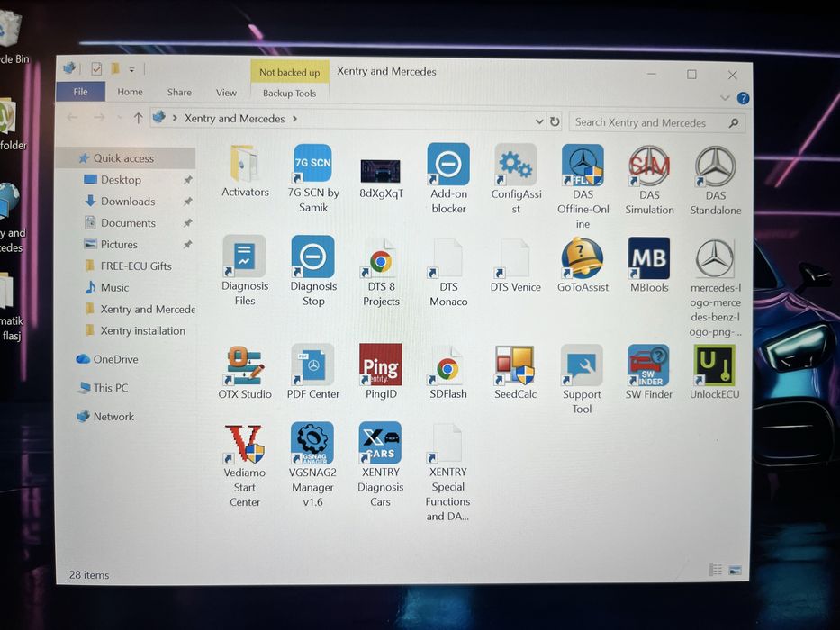Select the mercedes-logo png file
The width and height of the screenshot is (840, 630).
tap(715, 288)
